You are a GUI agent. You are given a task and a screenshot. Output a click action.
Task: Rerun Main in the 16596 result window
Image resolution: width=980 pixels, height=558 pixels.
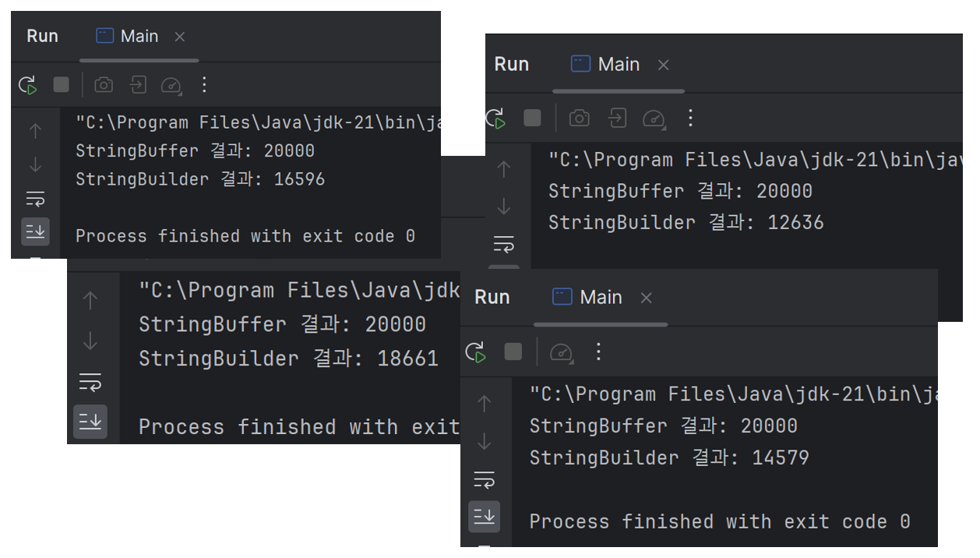pyautogui.click(x=28, y=85)
